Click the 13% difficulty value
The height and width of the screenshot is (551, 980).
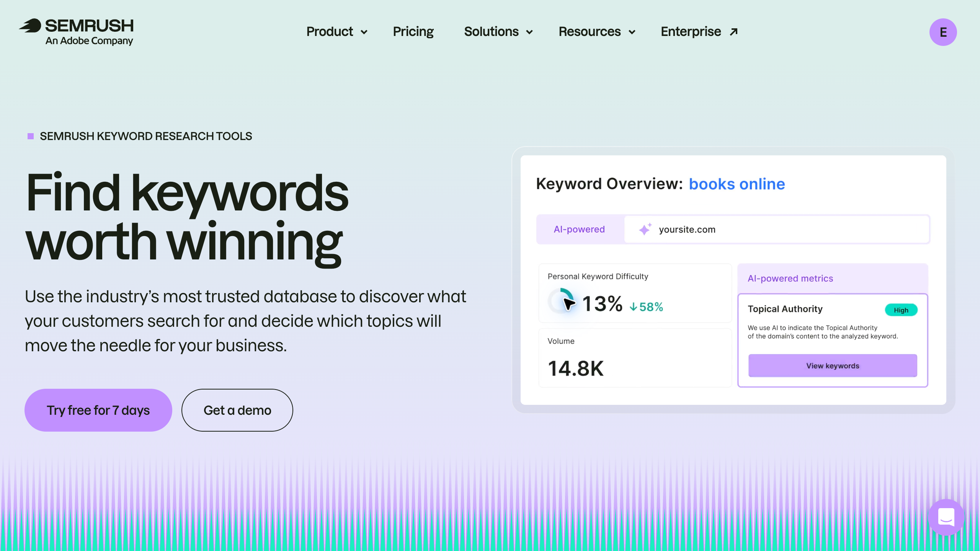click(x=602, y=304)
